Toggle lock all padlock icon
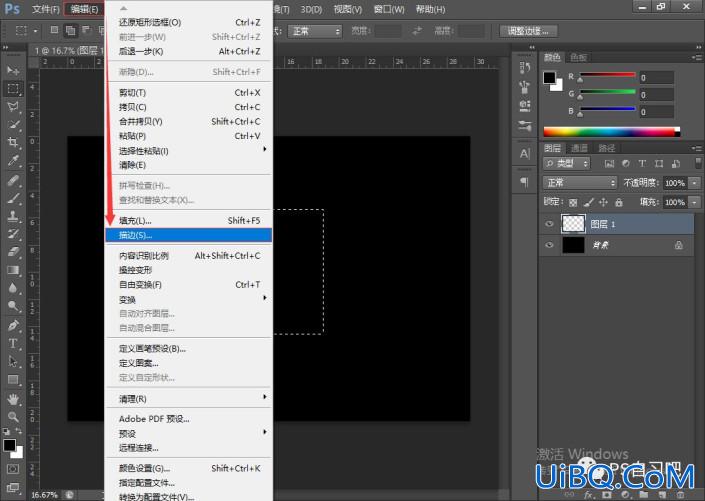The width and height of the screenshot is (705, 501). pyautogui.click(x=619, y=202)
